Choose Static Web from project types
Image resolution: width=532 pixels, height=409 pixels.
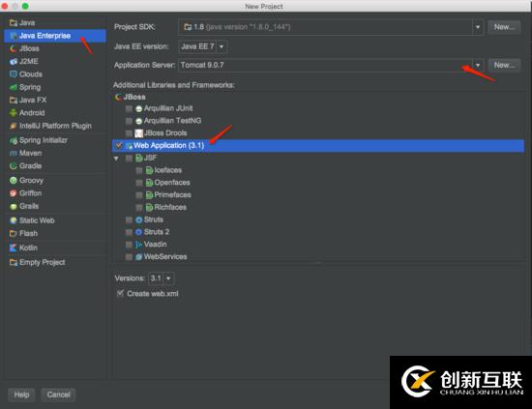[x=37, y=220]
